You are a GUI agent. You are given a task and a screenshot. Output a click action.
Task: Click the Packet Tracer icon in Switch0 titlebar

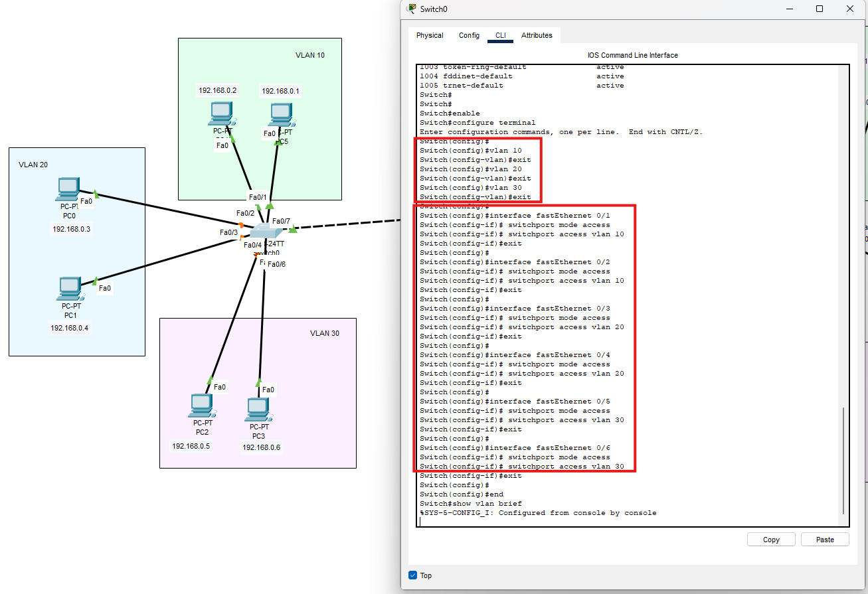[x=412, y=9]
